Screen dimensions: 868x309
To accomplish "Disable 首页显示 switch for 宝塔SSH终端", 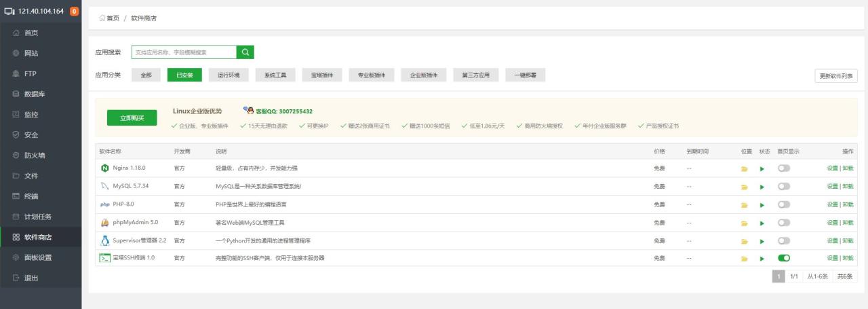I will pyautogui.click(x=784, y=257).
